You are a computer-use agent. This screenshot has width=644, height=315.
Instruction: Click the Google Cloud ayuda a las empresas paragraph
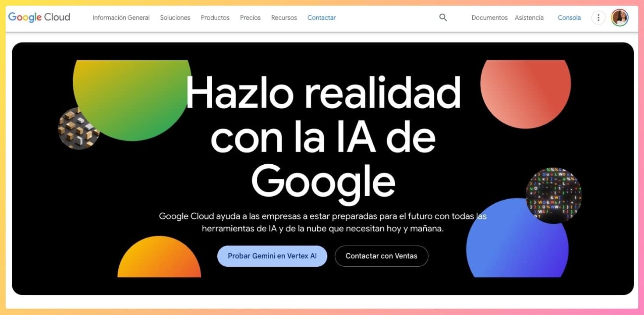[x=323, y=222]
